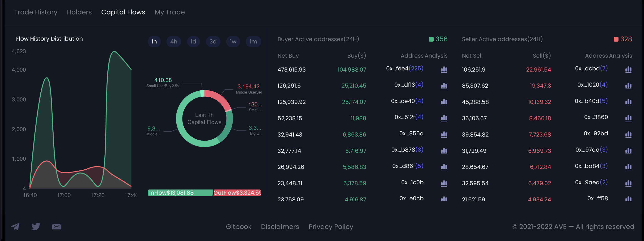
Task: Select the 1h time range
Action: pos(154,42)
